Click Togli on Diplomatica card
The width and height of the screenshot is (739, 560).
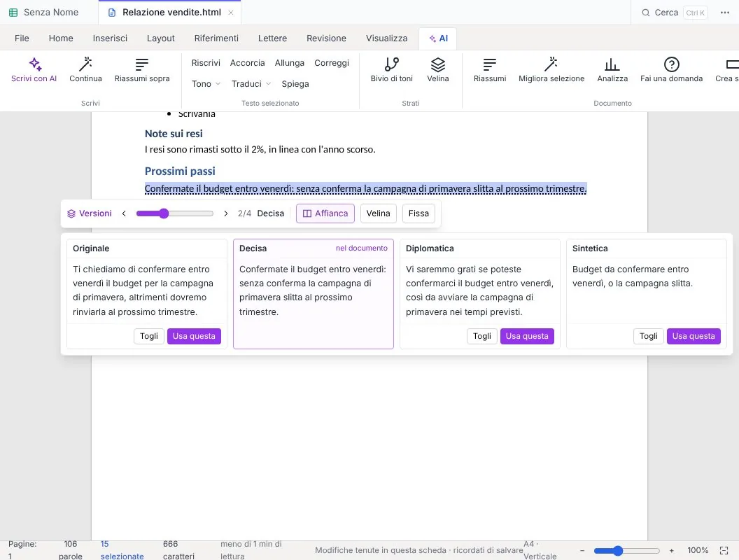pos(482,336)
